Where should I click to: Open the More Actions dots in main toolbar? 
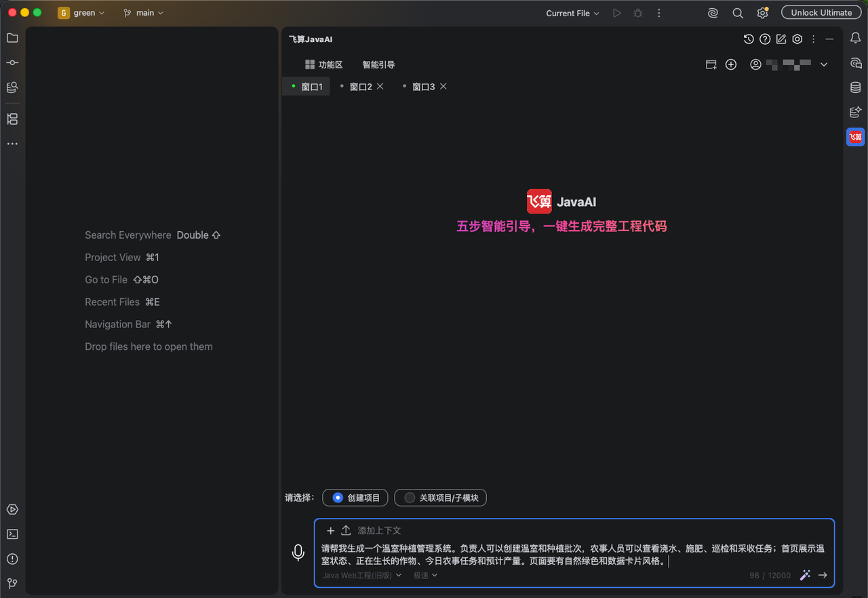point(659,13)
